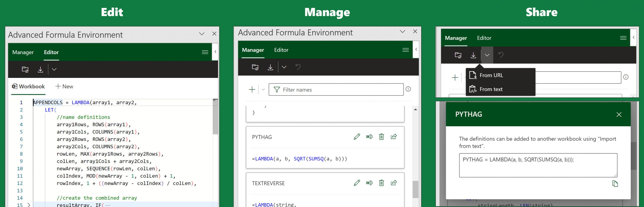
Task: Click PYTHAG formula text in Manage panel
Action: (x=300, y=159)
